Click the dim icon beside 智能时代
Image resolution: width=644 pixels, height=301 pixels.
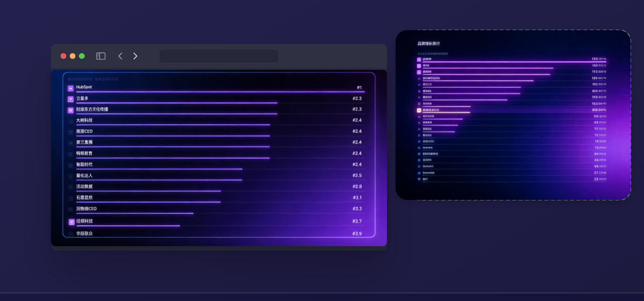tap(70, 165)
